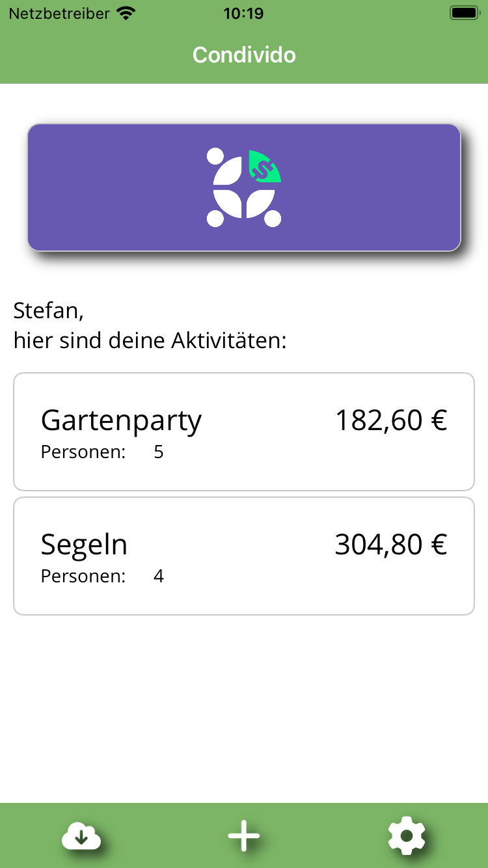488x868 pixels.
Task: Tap the greeting name Stefan
Action: 48,311
